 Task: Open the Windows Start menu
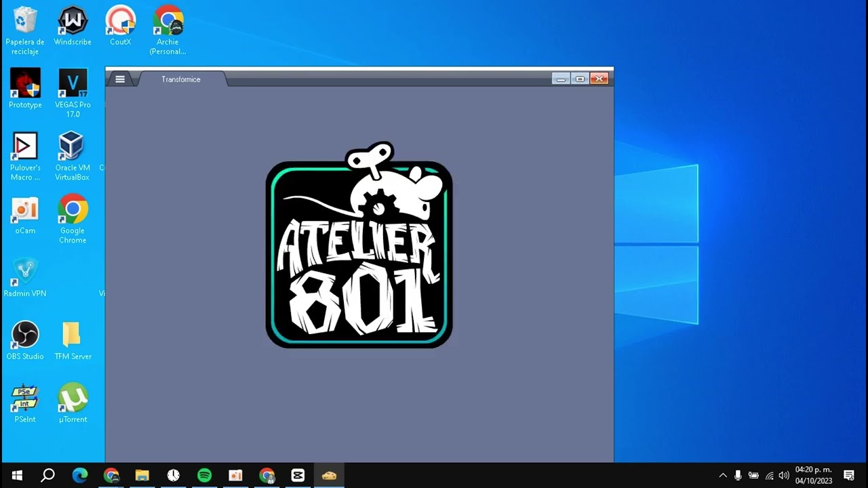pyautogui.click(x=16, y=475)
